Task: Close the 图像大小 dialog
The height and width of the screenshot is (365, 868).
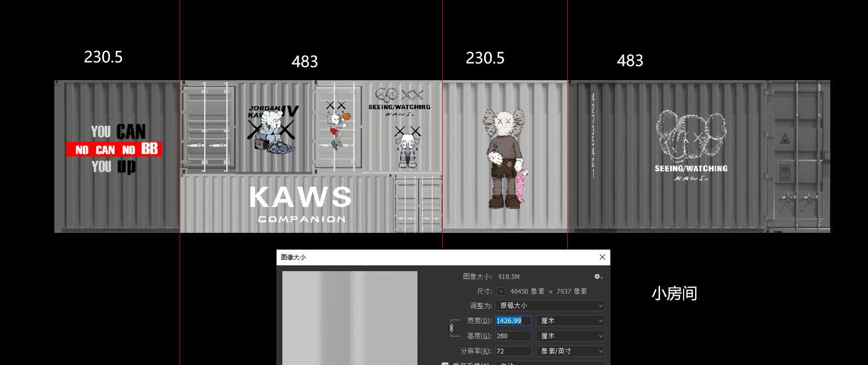Action: [x=602, y=257]
